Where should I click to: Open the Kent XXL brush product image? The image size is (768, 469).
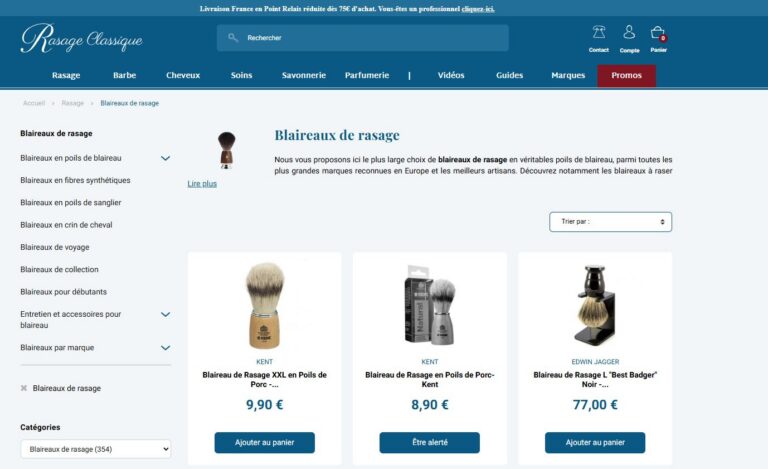[264, 305]
